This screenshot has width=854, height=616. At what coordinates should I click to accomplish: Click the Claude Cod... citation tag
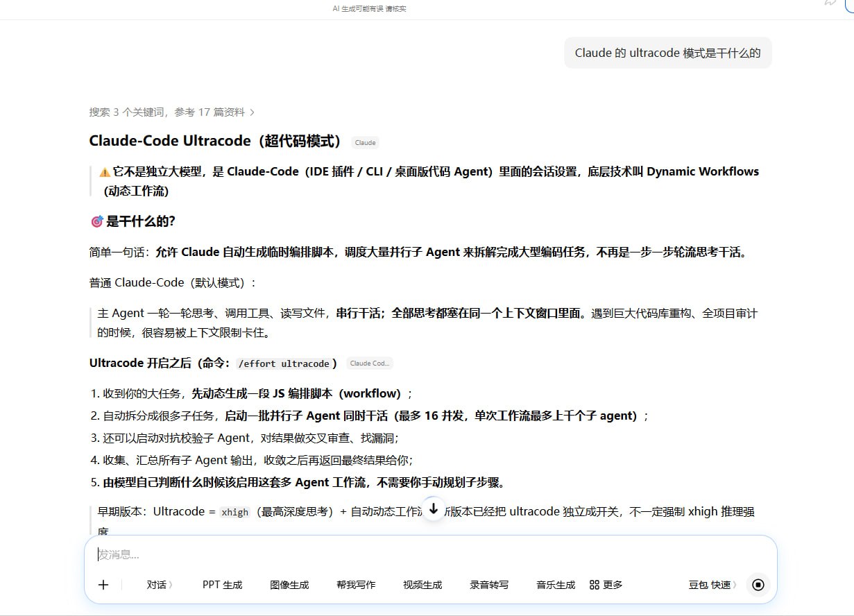(370, 363)
